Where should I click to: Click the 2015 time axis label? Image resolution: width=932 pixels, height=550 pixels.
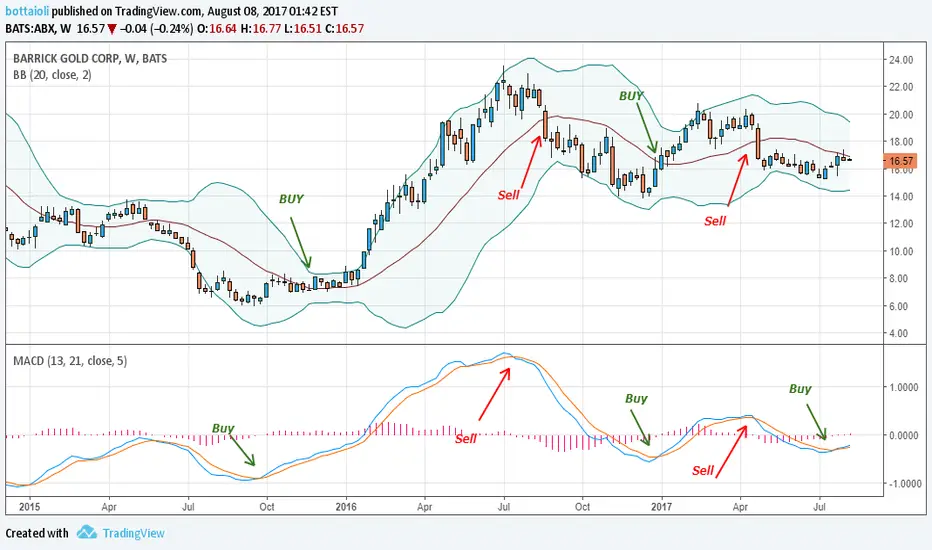(29, 507)
